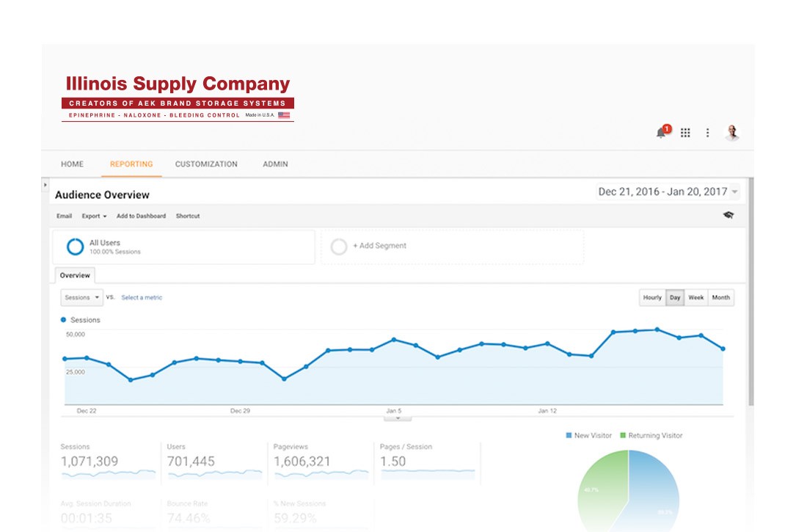Click Add to Dashboard
The height and width of the screenshot is (532, 796).
pos(142,216)
